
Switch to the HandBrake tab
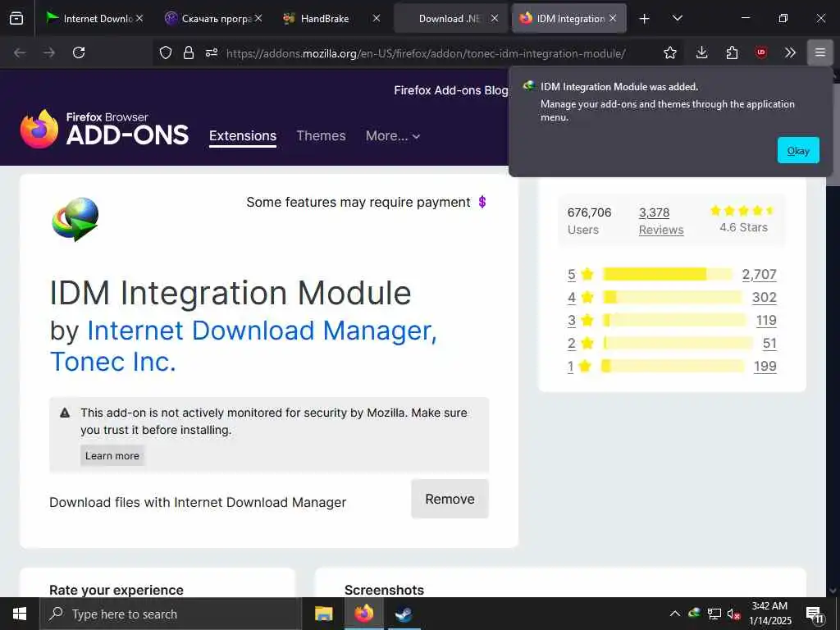324,19
